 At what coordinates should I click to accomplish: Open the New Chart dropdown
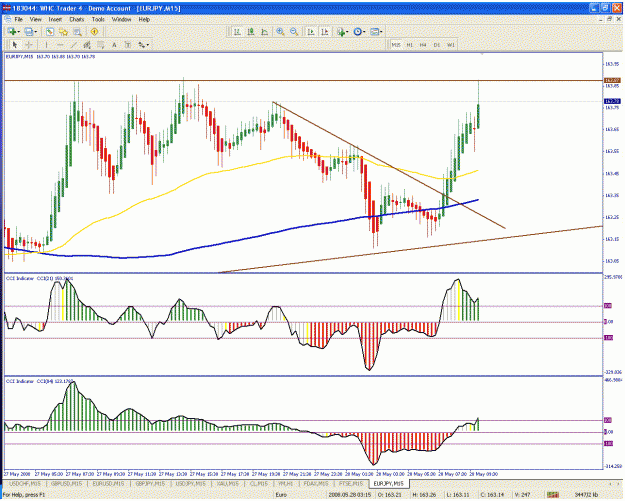click(14, 32)
